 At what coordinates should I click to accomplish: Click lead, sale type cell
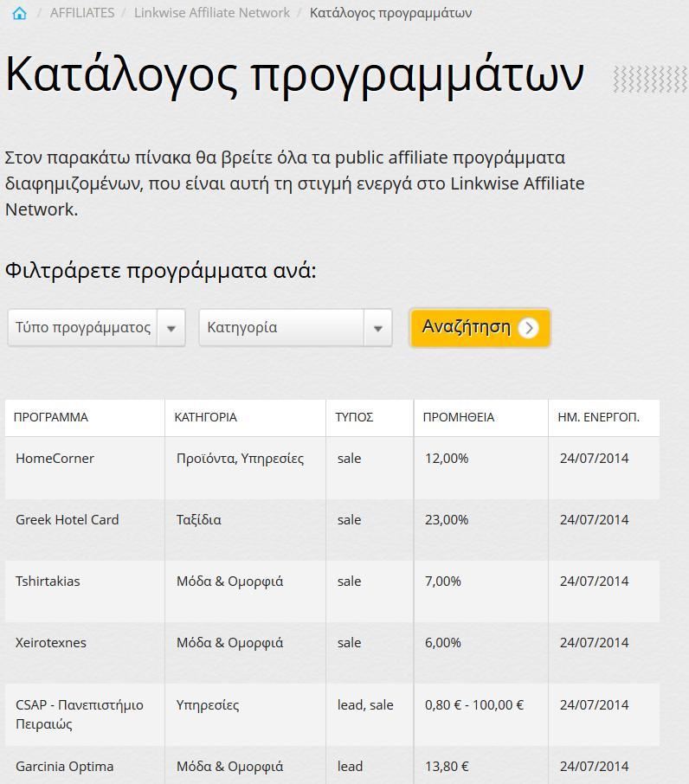[365, 705]
